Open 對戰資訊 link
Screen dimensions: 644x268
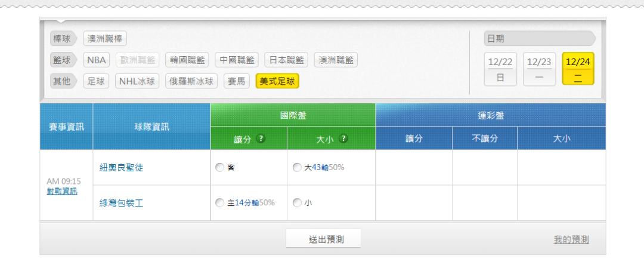[x=62, y=191]
